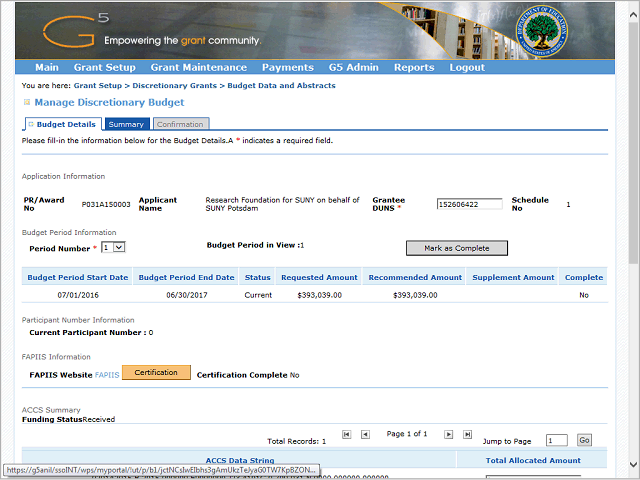640x480 pixels.
Task: Click the Current status cell
Action: click(258, 295)
